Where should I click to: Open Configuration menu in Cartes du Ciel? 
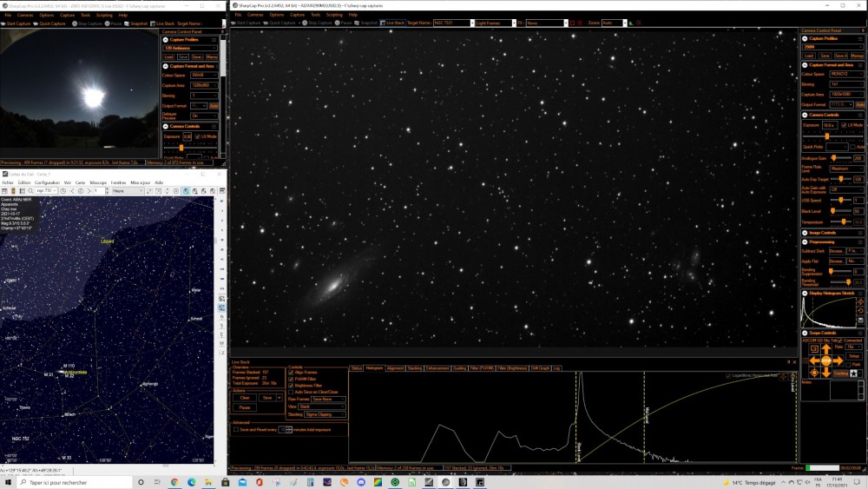click(x=47, y=182)
